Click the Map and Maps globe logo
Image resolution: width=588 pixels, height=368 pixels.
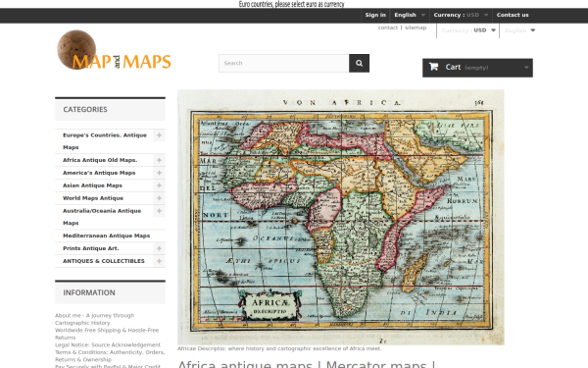[114, 50]
